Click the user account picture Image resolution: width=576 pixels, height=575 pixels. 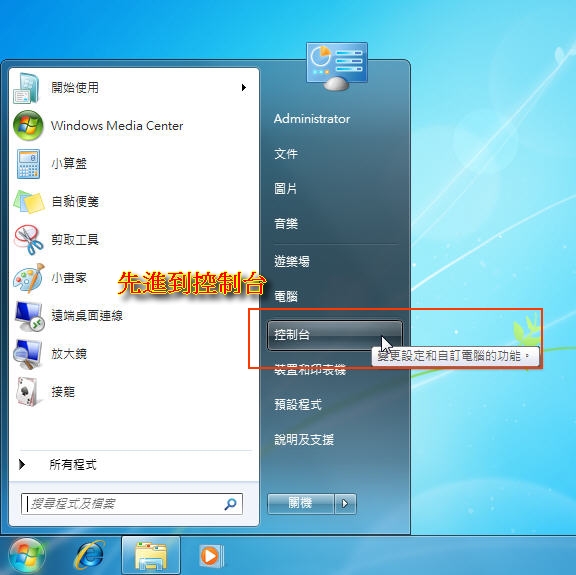click(x=337, y=67)
